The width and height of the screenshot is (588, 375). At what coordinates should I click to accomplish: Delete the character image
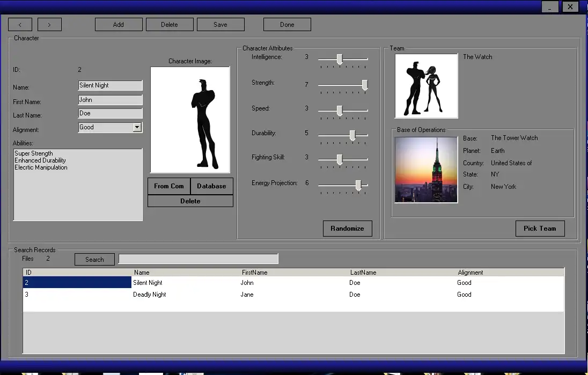[190, 201]
